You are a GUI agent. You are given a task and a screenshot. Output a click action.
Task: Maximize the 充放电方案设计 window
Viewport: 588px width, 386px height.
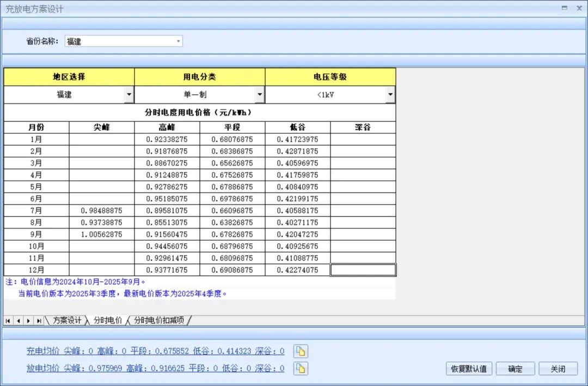tap(565, 8)
